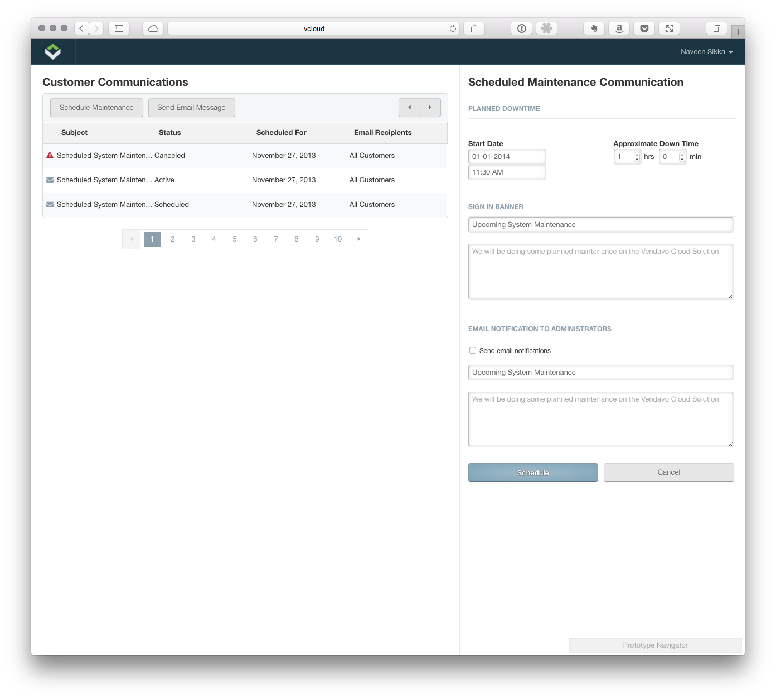
Task: Click the hours stepper arrows
Action: pyautogui.click(x=637, y=157)
